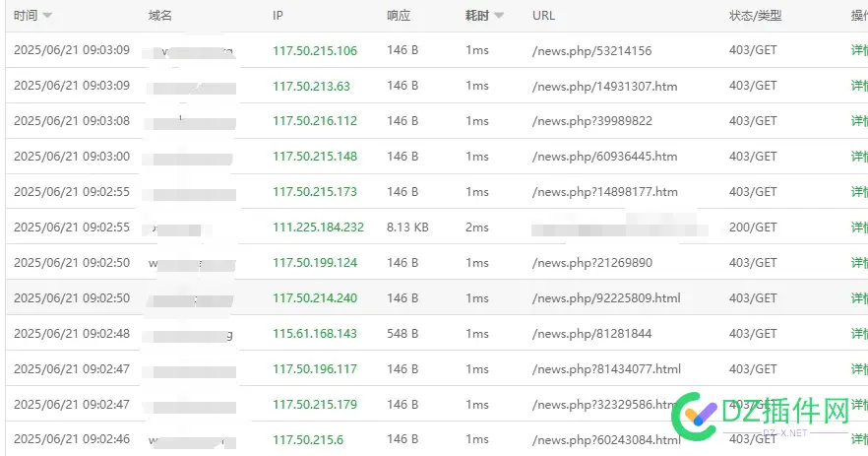Select URL text /news.php?60243084.html
The width and height of the screenshot is (868, 456).
(606, 439)
